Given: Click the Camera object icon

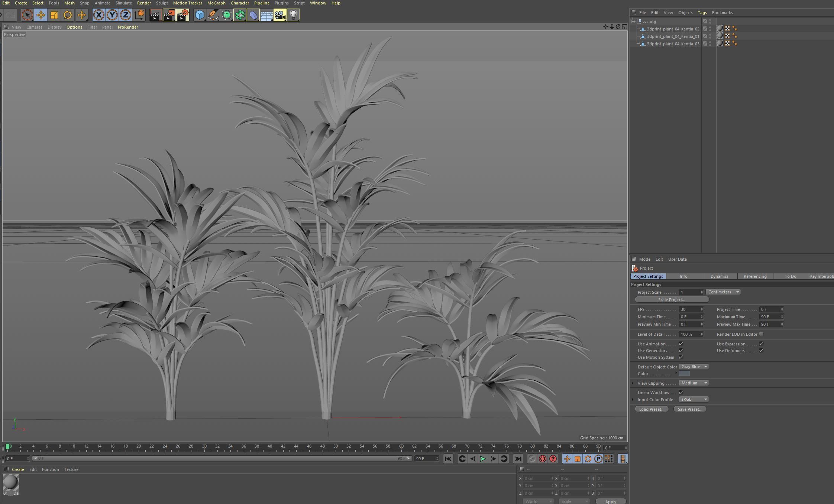Looking at the screenshot, I should (280, 15).
